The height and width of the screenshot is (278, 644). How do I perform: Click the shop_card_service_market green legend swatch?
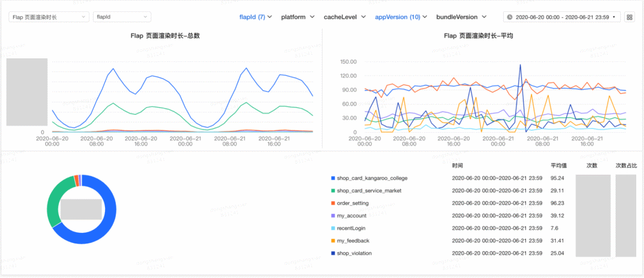tap(333, 190)
